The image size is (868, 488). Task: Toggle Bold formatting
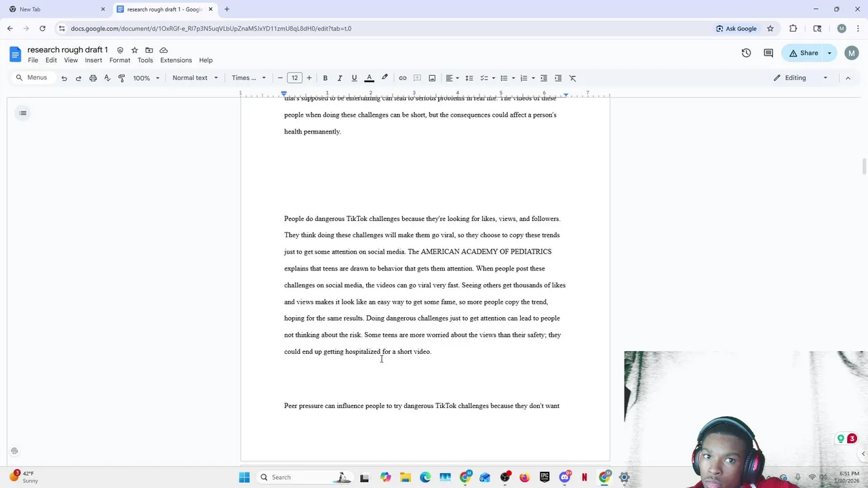coord(325,78)
